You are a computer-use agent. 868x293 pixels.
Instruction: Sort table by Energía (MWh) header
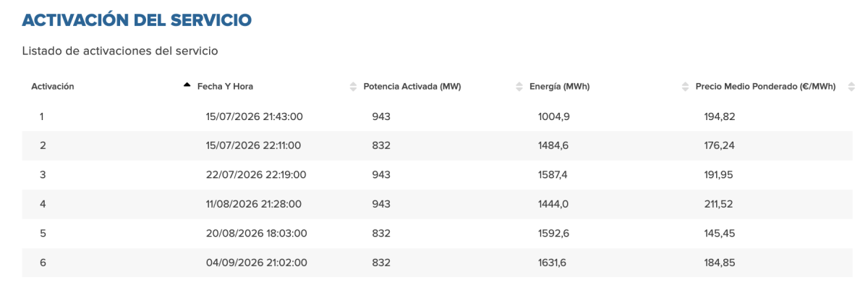559,87
